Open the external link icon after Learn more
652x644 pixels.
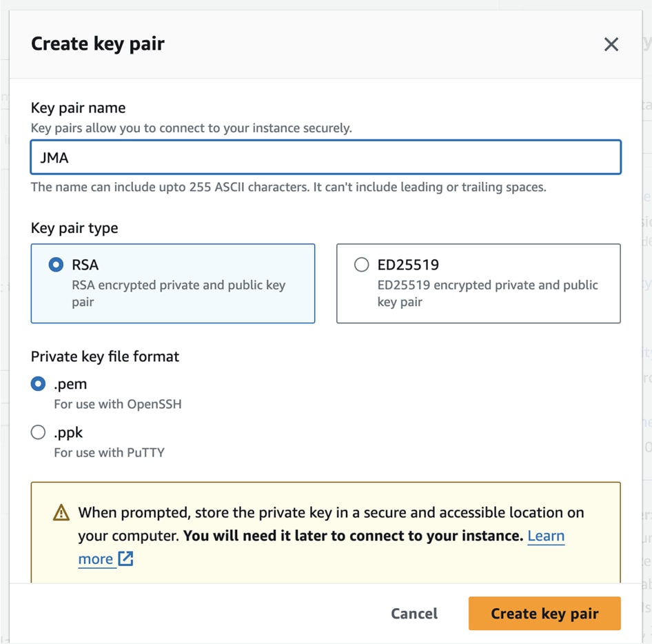[125, 559]
